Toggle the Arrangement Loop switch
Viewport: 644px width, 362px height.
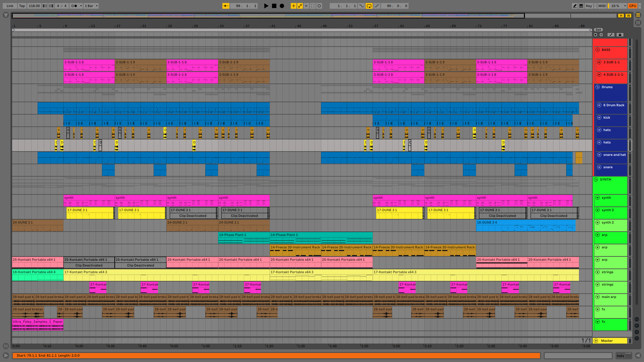click(369, 6)
